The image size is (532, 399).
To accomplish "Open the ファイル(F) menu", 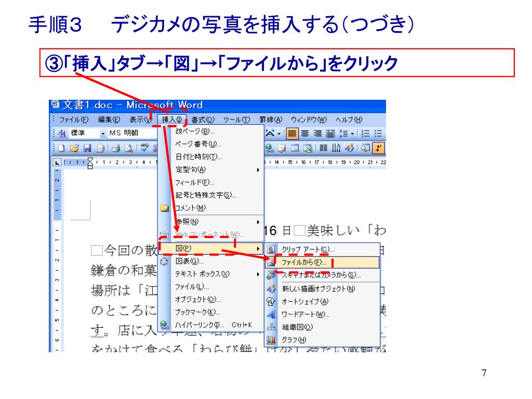I will click(x=74, y=120).
